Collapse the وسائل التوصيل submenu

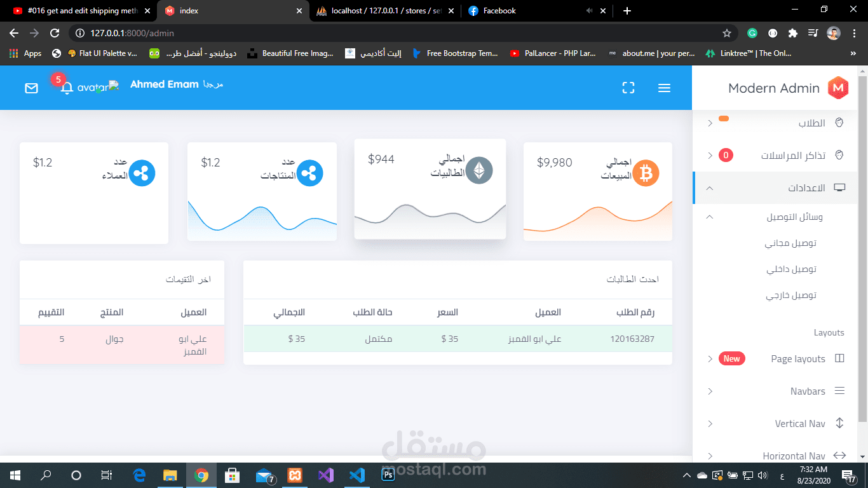pyautogui.click(x=710, y=217)
